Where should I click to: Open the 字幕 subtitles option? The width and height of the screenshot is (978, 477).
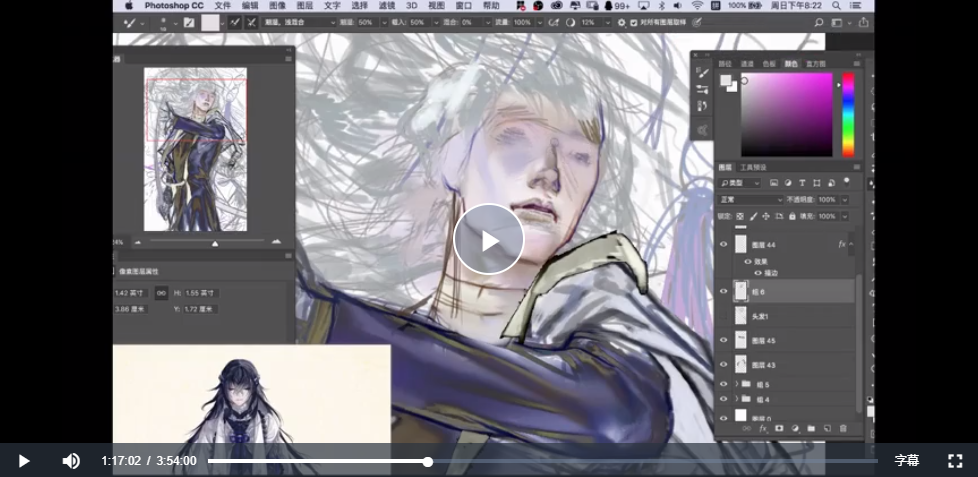click(x=907, y=461)
